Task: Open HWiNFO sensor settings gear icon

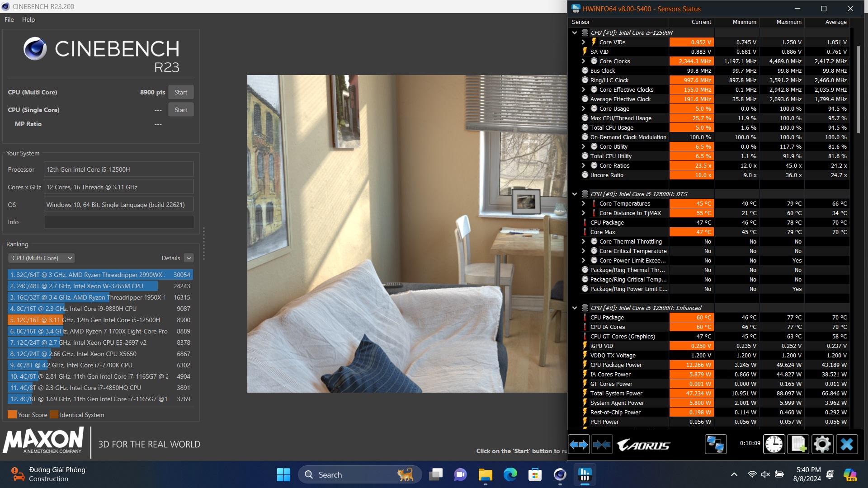Action: (x=822, y=445)
